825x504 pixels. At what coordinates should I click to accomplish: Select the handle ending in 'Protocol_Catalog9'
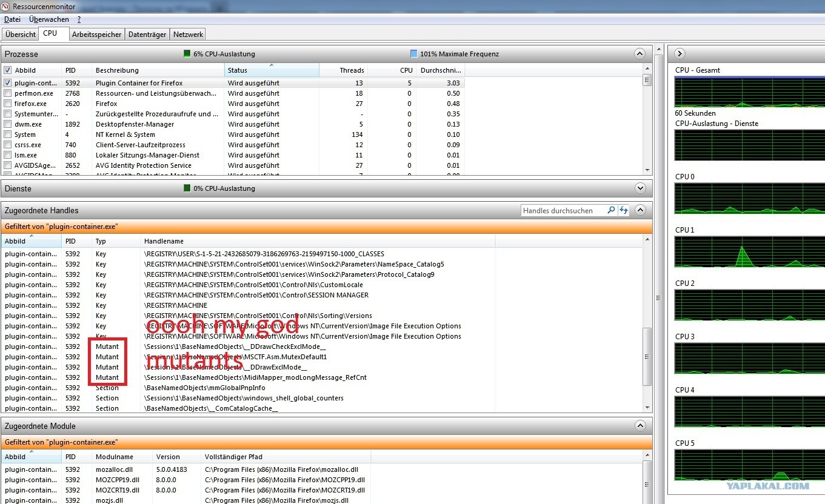pos(289,274)
